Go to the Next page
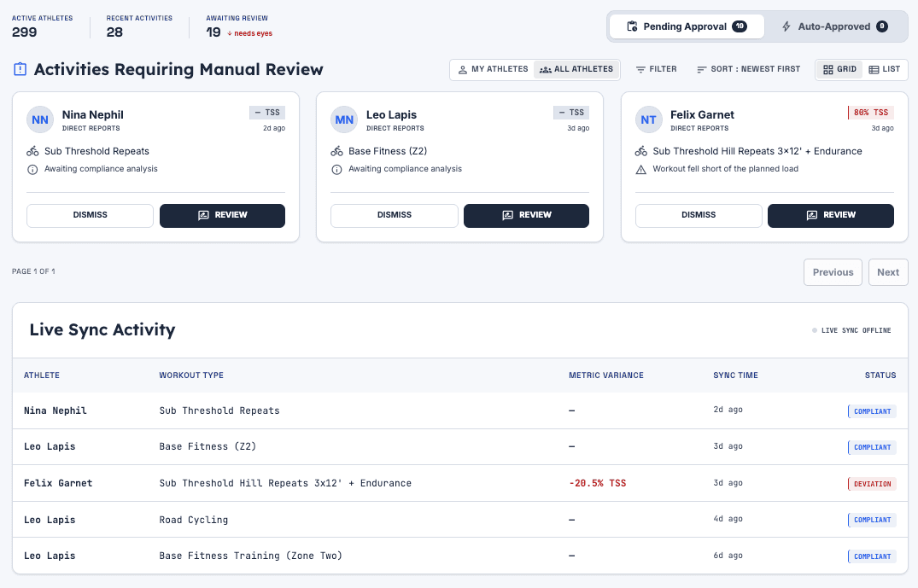Image resolution: width=918 pixels, height=588 pixels. click(x=888, y=272)
